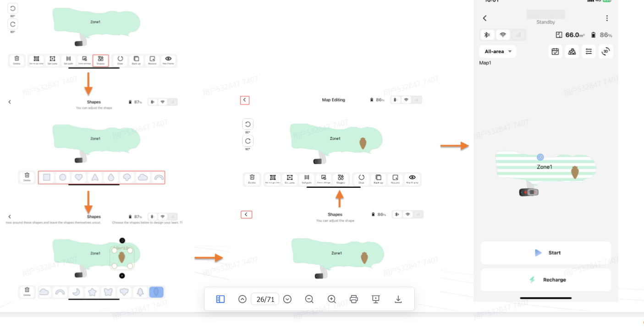Zoom in on the document page

(332, 299)
